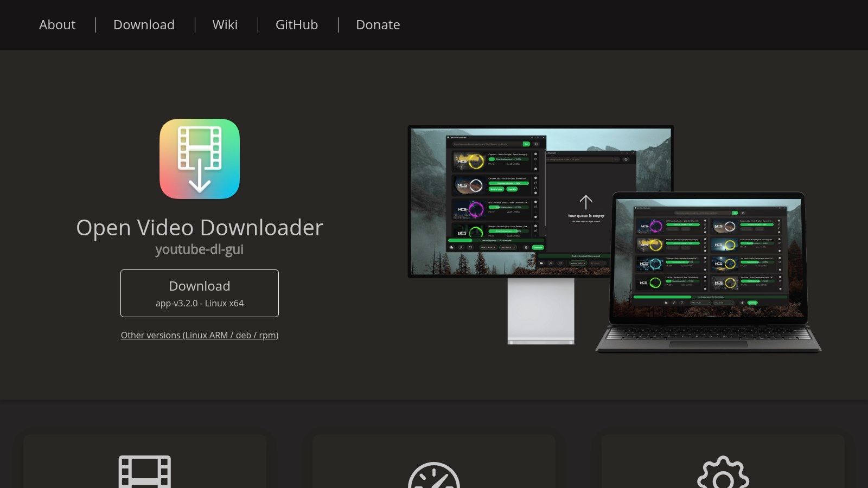Open the Donate page

378,25
